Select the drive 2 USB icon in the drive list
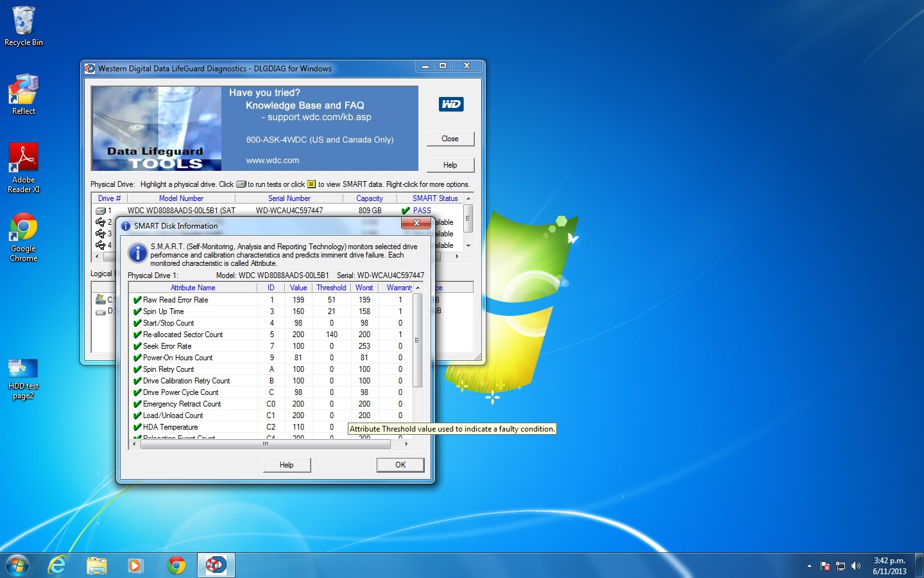The height and width of the screenshot is (578, 924). (x=100, y=222)
